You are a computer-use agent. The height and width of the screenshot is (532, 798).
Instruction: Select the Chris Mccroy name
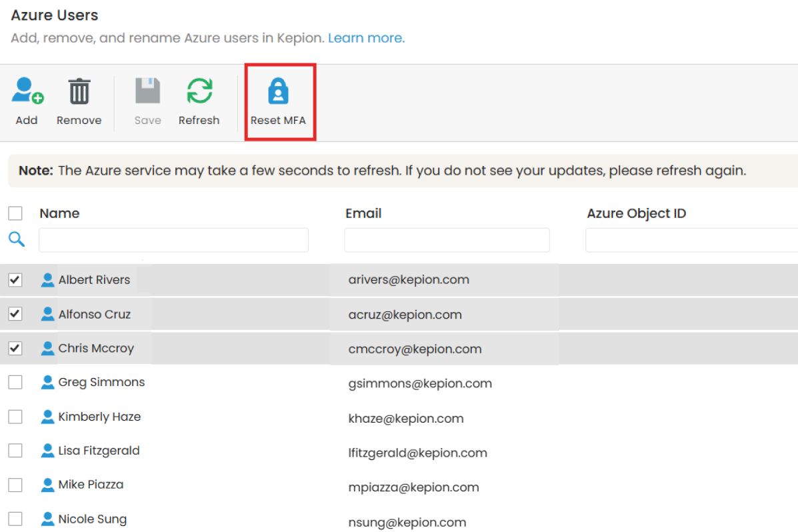click(x=96, y=349)
